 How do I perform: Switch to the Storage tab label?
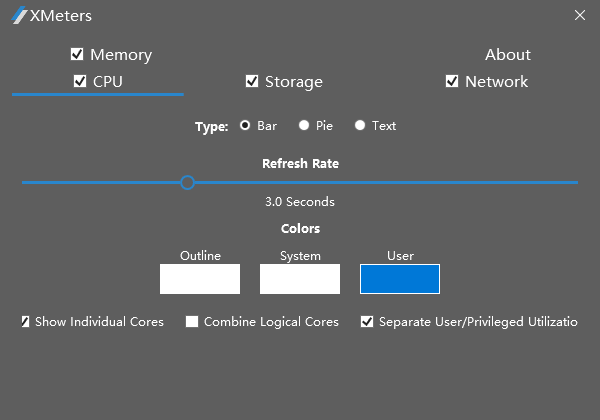pyautogui.click(x=293, y=82)
